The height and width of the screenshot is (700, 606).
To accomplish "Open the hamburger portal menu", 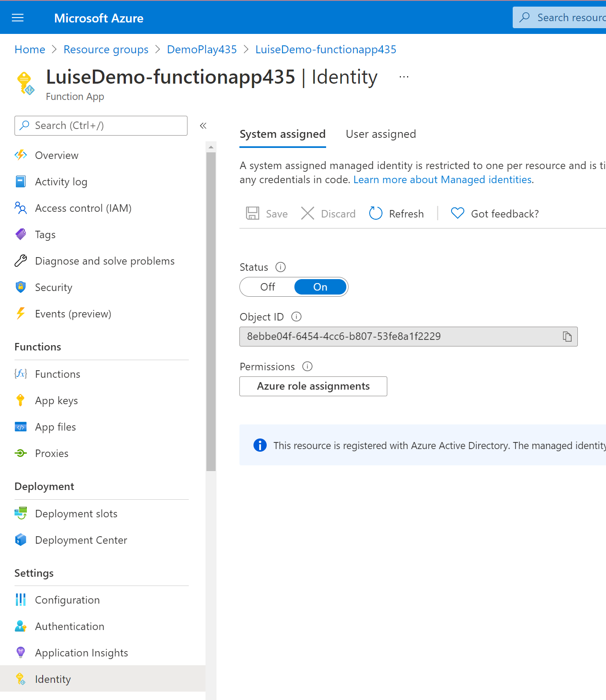I will [18, 18].
